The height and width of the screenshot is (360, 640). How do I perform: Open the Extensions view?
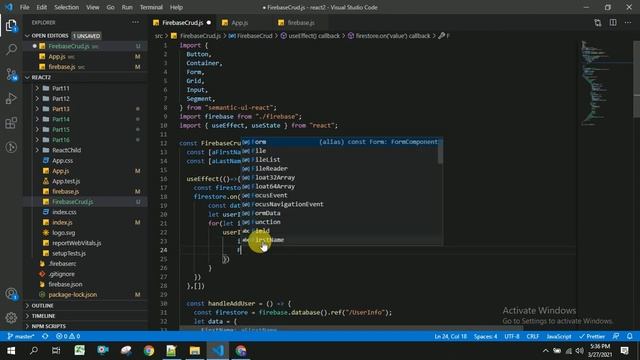pos(11,122)
